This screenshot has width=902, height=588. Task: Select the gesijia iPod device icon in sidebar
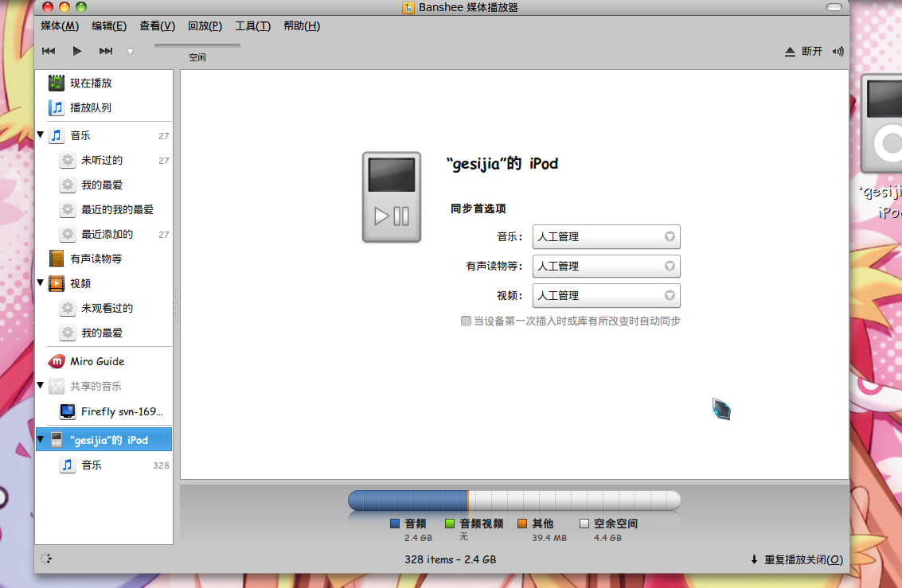click(x=57, y=440)
